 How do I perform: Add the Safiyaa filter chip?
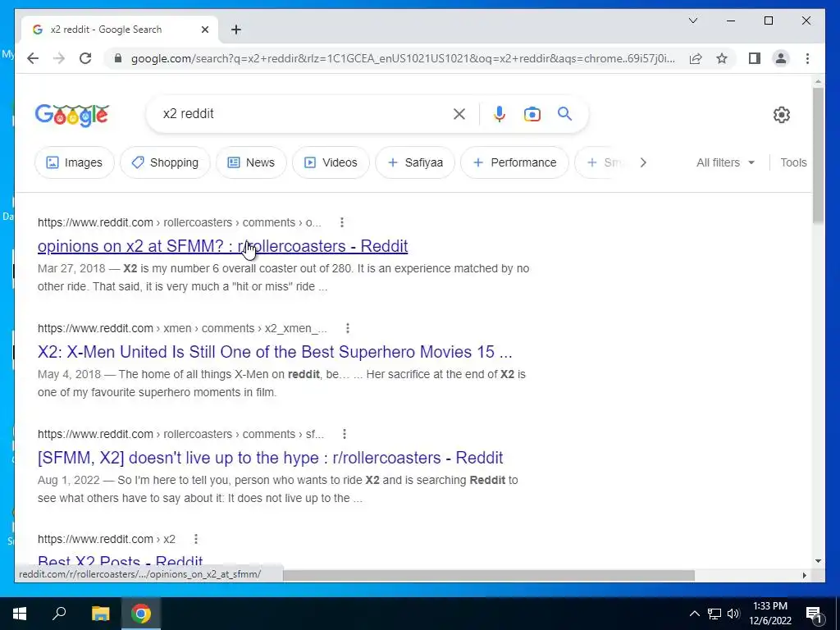tap(415, 162)
